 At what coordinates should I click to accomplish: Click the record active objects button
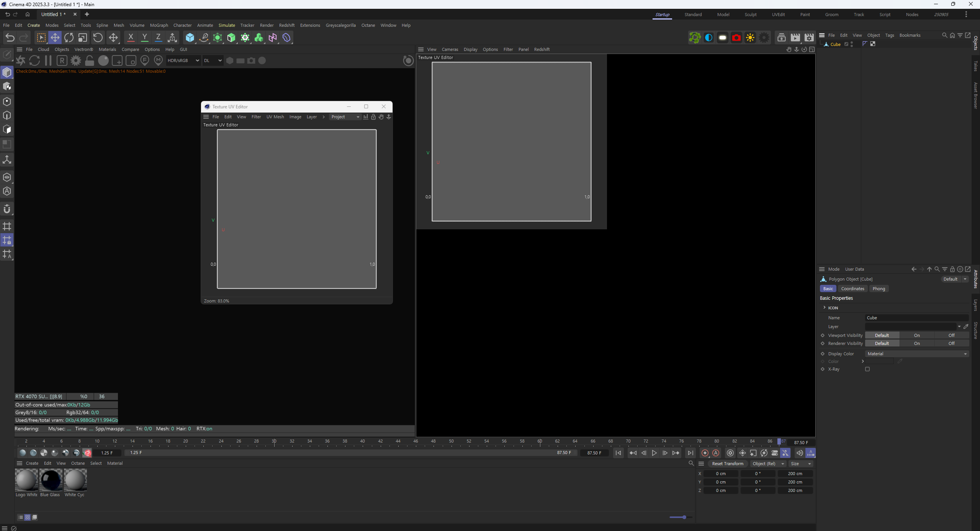(705, 453)
